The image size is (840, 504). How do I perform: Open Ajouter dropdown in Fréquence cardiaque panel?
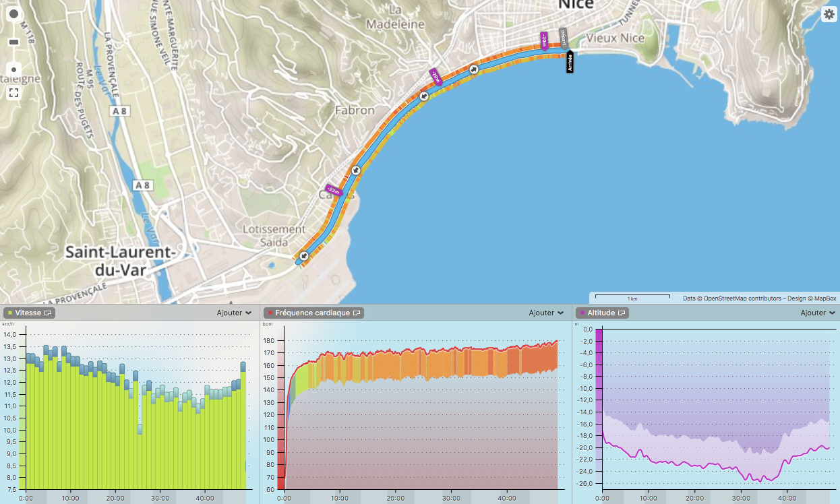pos(546,313)
